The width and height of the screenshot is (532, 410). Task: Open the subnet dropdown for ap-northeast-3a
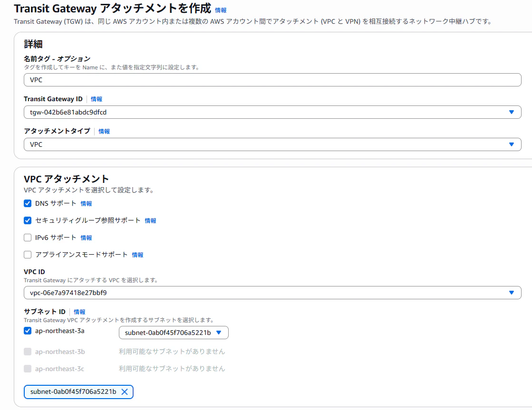coord(221,333)
